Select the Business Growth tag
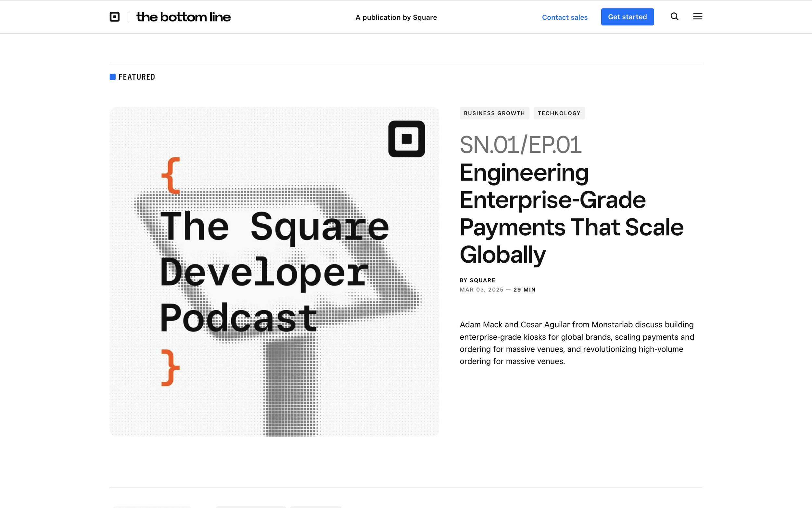The image size is (812, 508). coord(494,113)
